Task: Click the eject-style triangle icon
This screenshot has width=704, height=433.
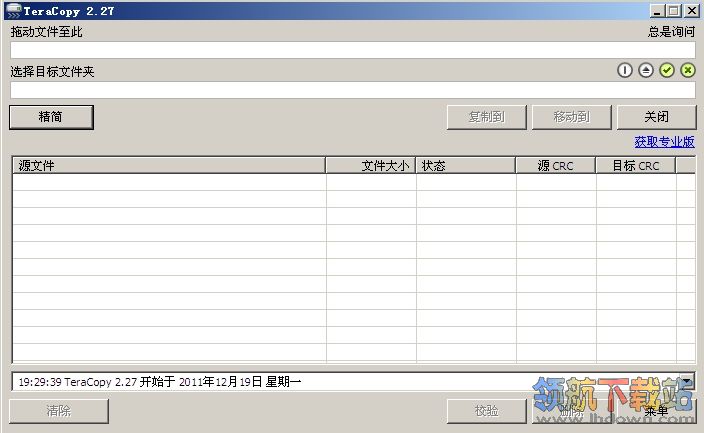Action: pyautogui.click(x=646, y=70)
